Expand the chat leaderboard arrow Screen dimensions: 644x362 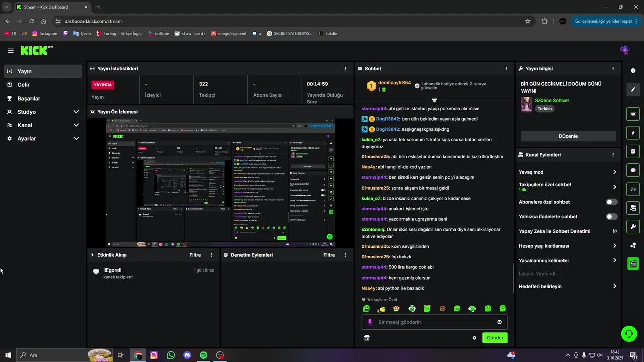coord(434,100)
